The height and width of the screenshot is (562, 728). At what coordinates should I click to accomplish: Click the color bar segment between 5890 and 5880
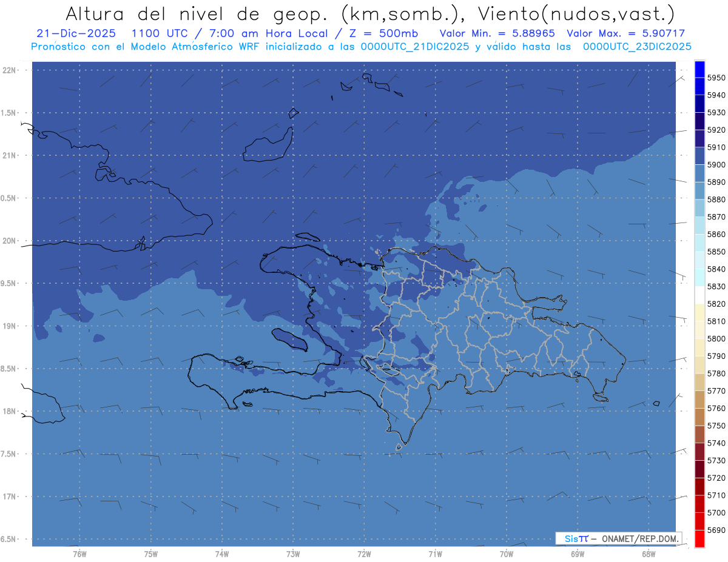click(699, 191)
